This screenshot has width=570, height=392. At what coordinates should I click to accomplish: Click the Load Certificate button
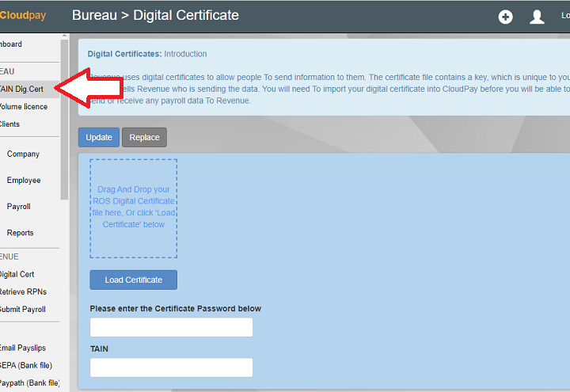point(133,280)
